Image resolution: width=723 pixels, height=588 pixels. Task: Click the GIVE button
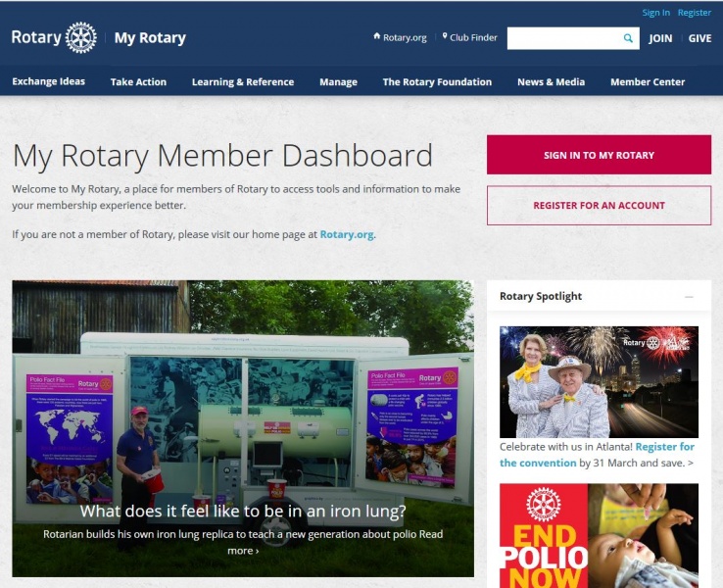click(x=699, y=38)
